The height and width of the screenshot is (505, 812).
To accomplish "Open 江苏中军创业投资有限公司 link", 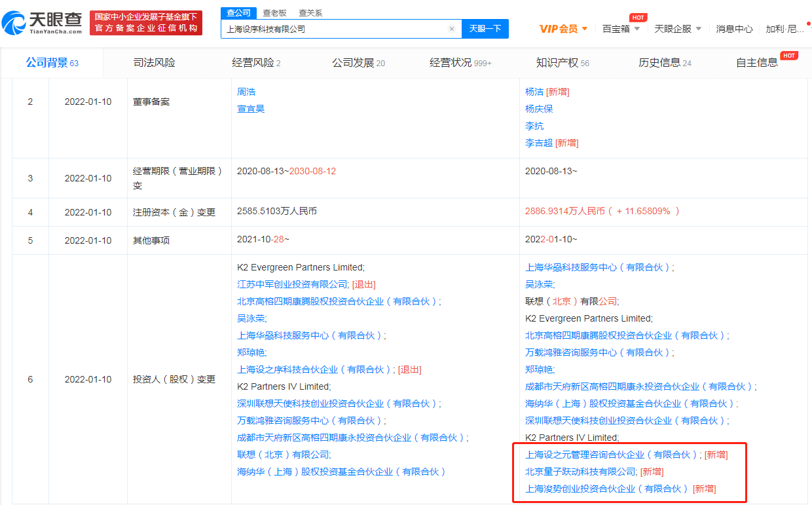I will [x=292, y=284].
